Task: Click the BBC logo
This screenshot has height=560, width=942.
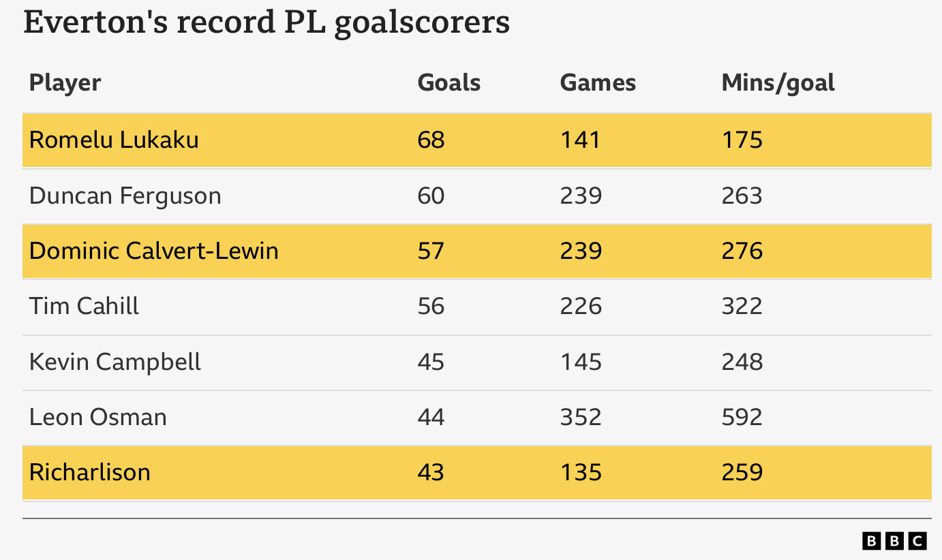Action: point(894,541)
